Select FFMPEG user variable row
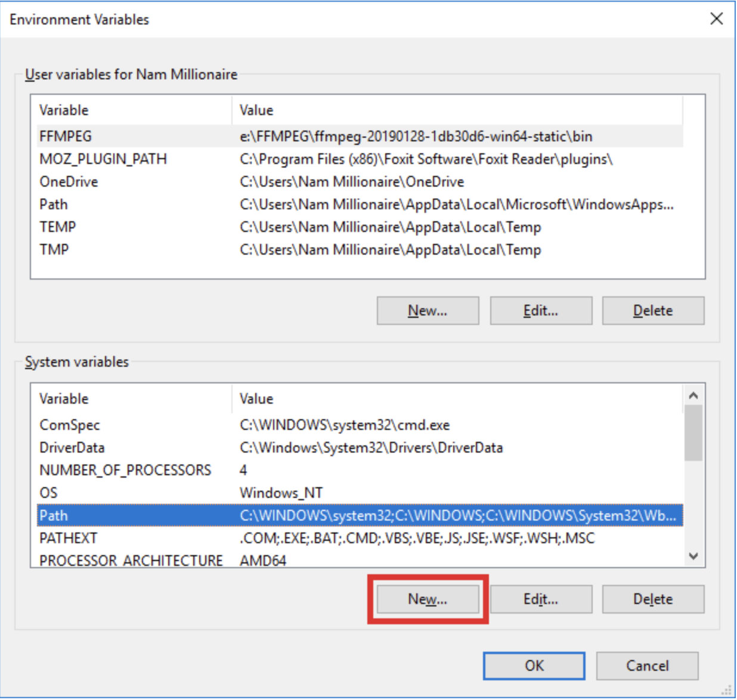737x700 pixels. [x=360, y=136]
